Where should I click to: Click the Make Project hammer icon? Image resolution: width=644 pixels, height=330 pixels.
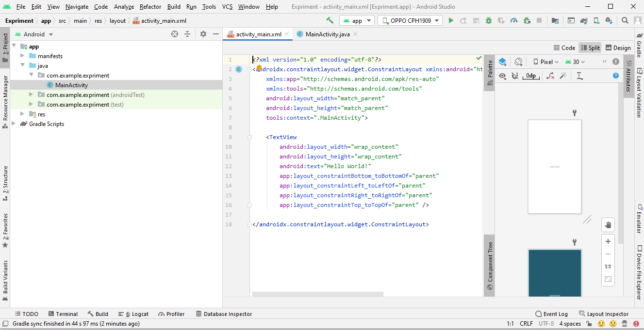[x=330, y=21]
